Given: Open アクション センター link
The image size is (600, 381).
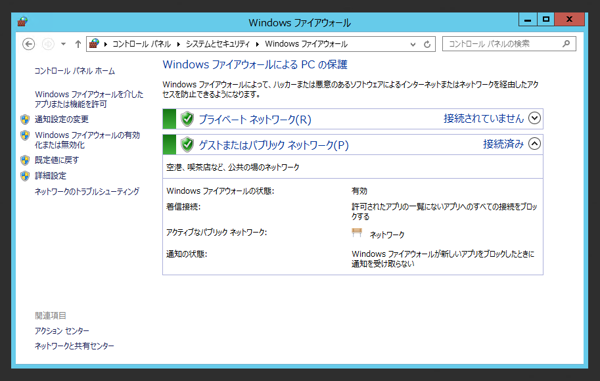Looking at the screenshot, I should coord(62,331).
